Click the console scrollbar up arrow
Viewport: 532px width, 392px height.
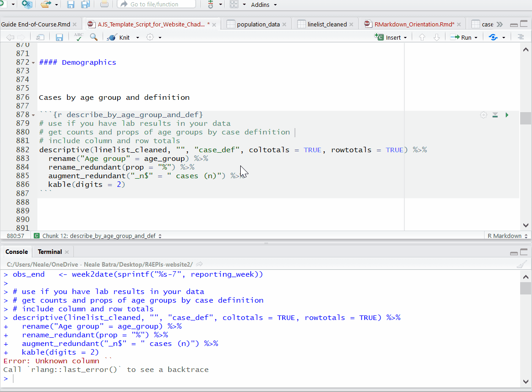526,277
